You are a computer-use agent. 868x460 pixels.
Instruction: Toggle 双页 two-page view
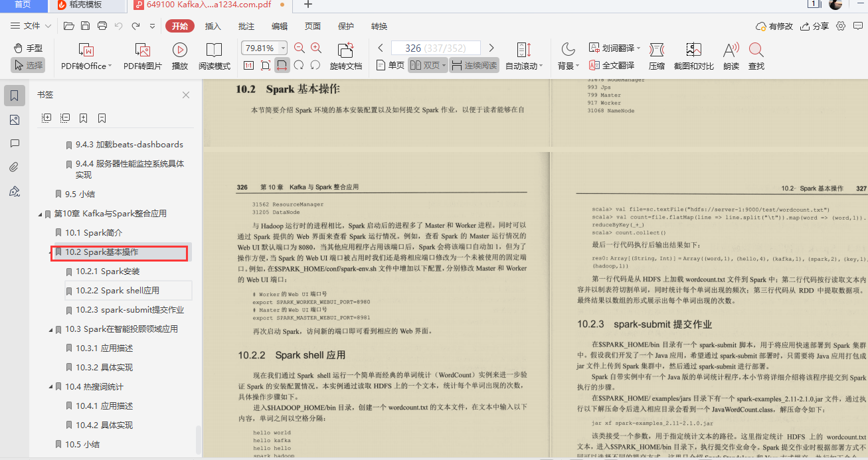(425, 65)
